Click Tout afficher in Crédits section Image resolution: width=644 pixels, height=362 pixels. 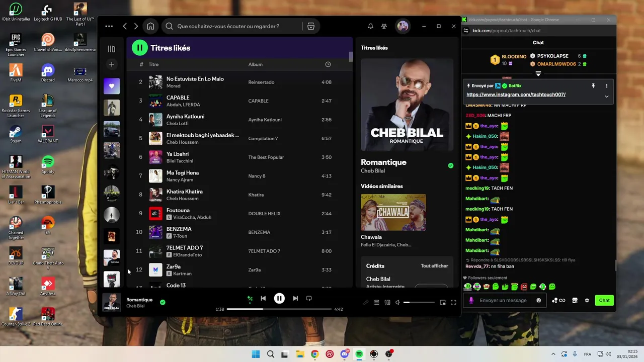434,266
